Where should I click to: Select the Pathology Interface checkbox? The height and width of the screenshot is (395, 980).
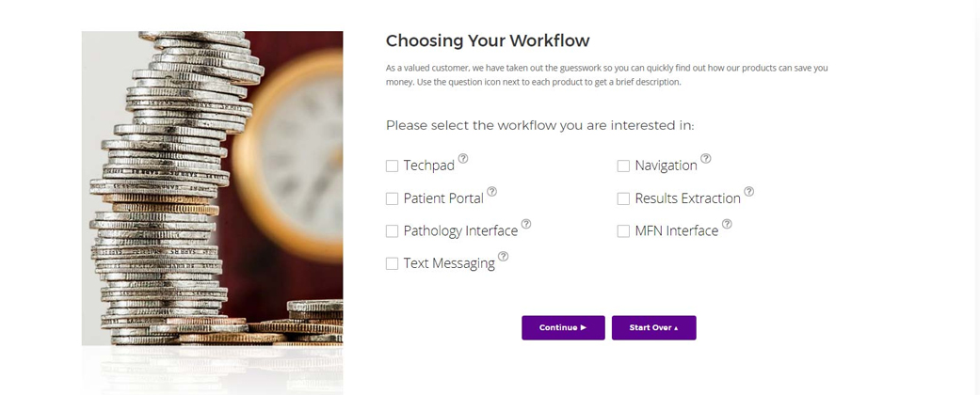tap(393, 231)
